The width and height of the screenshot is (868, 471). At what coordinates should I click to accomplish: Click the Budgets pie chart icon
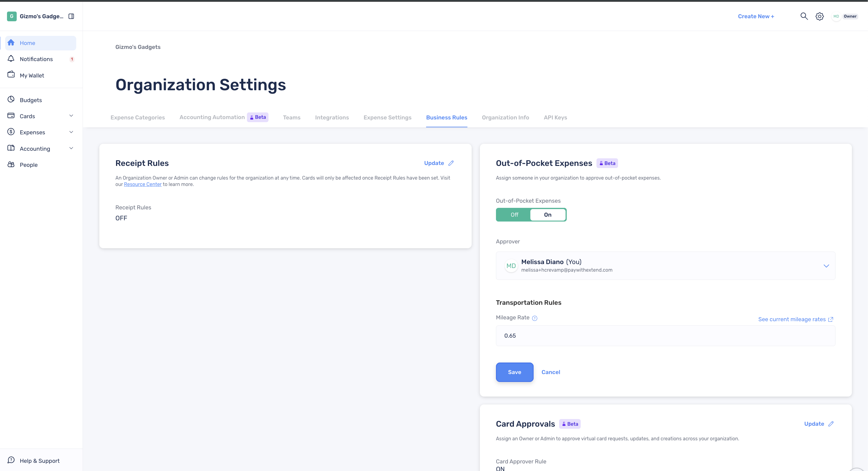click(x=11, y=99)
